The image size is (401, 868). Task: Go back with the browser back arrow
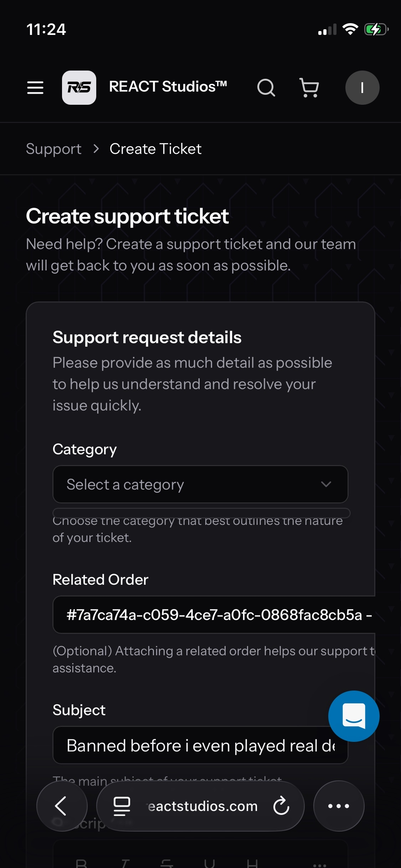[62, 806]
